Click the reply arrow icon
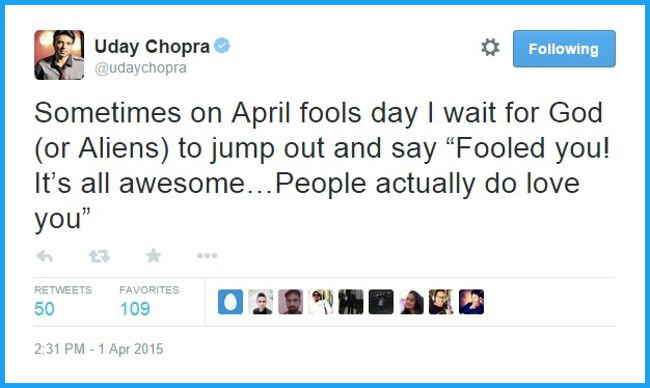The image size is (650, 388). coord(44,256)
